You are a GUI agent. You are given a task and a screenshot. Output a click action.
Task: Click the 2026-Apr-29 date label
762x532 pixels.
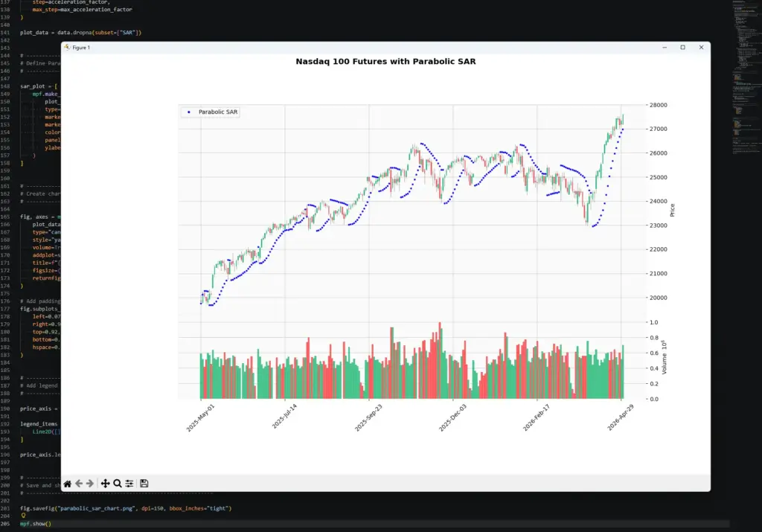click(621, 417)
